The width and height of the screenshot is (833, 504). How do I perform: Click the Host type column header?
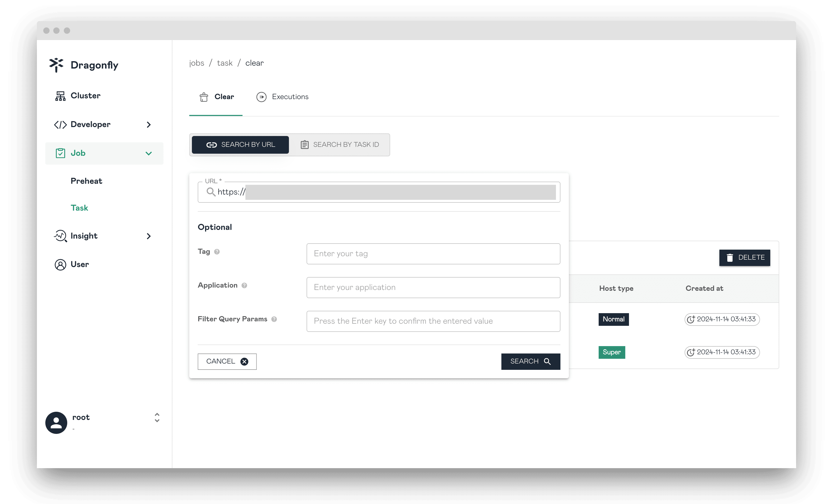[x=616, y=288]
